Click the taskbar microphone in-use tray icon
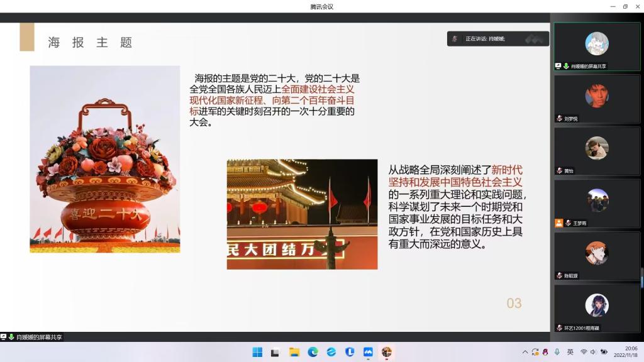Image resolution: width=644 pixels, height=362 pixels. tap(557, 352)
